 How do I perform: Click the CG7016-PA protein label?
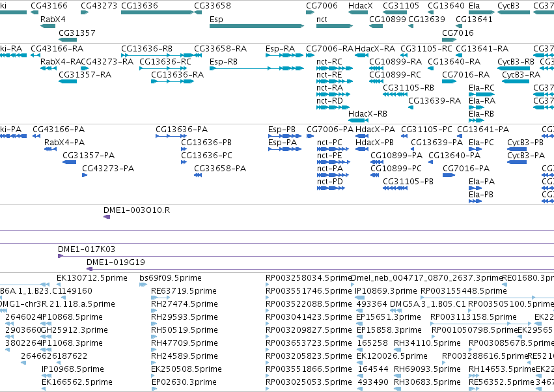tap(466, 169)
